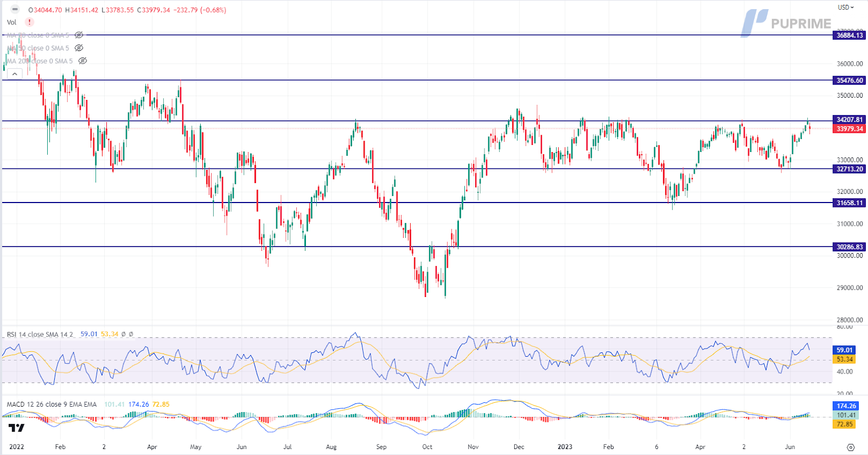868x455 pixels.
Task: Click the Vol indicator red error icon
Action: [29, 22]
